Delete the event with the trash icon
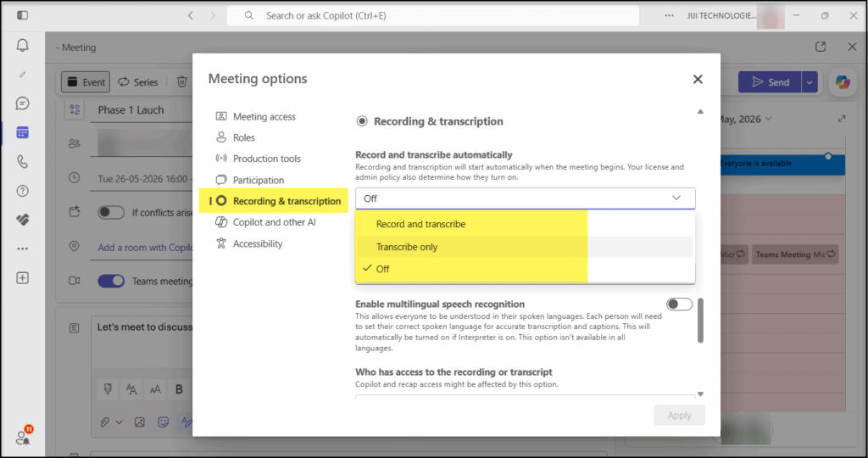The height and width of the screenshot is (458, 868). (181, 82)
